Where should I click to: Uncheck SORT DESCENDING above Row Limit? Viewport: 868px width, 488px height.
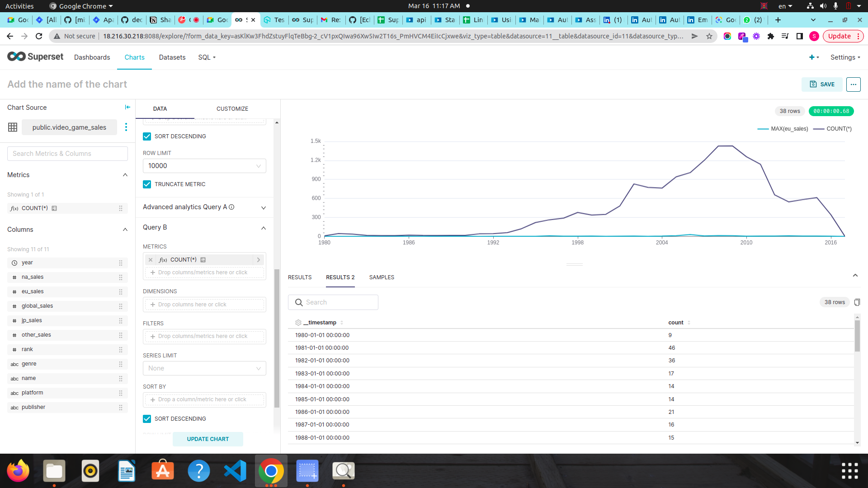tap(146, 136)
